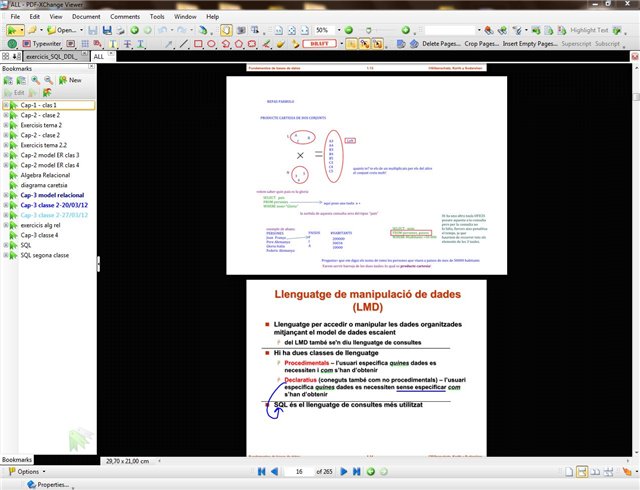Click the Print icon in toolbar
Image resolution: width=640 pixels, height=490 pixels.
click(x=120, y=30)
